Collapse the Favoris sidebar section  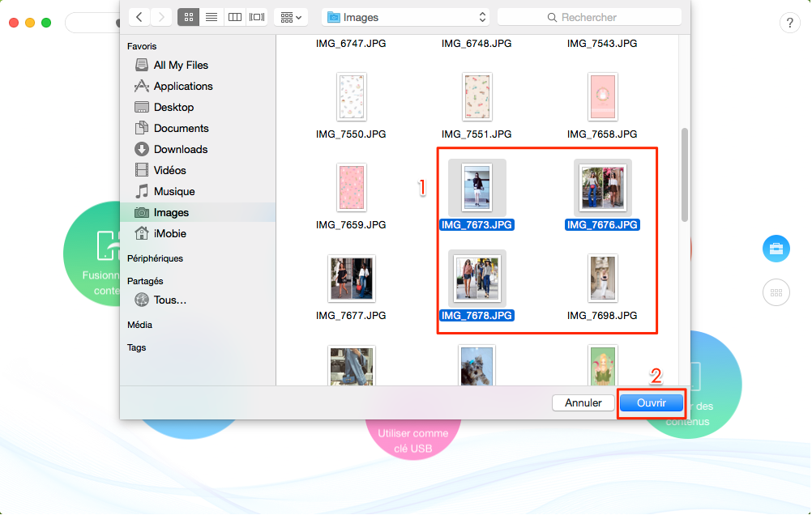point(142,46)
